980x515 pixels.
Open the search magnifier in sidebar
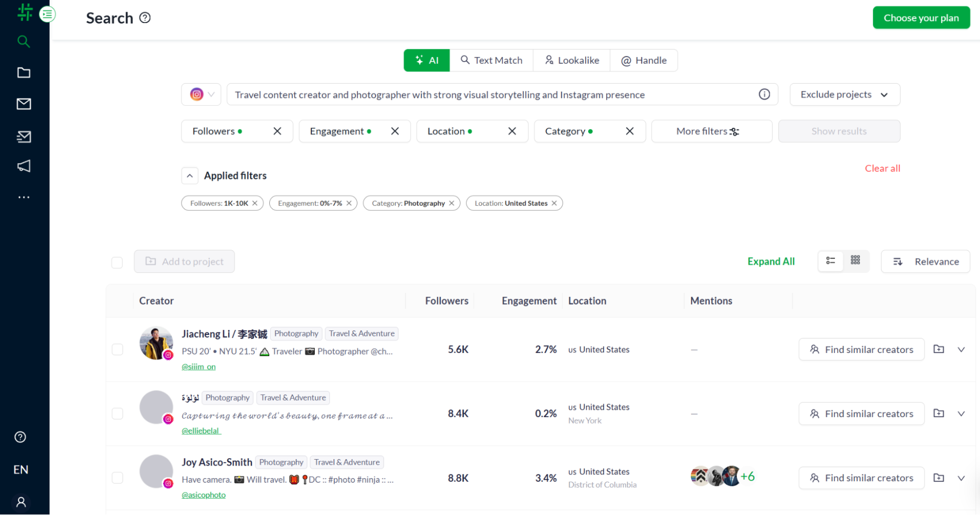click(24, 42)
